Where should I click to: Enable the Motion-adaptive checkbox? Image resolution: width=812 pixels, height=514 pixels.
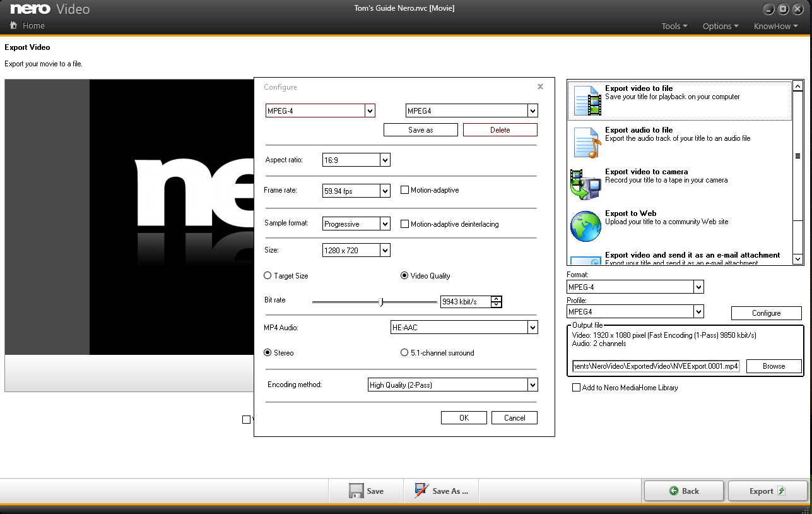pos(405,190)
